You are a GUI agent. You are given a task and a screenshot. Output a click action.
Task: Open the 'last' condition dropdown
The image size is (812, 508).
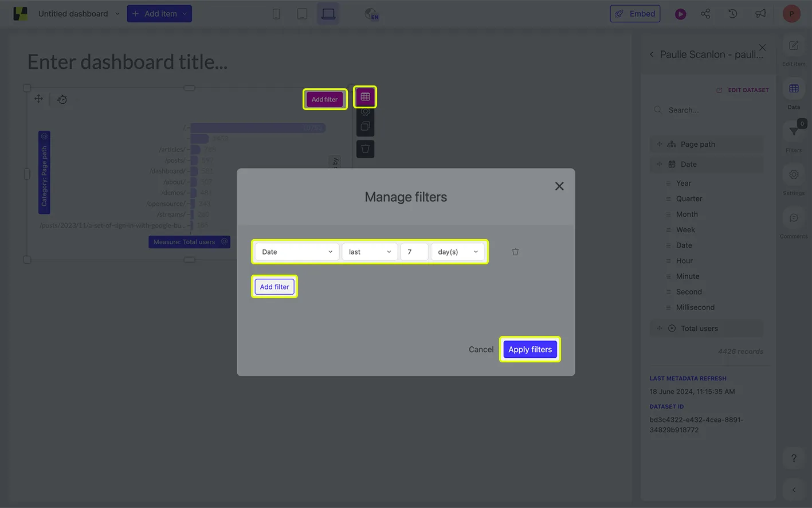370,252
